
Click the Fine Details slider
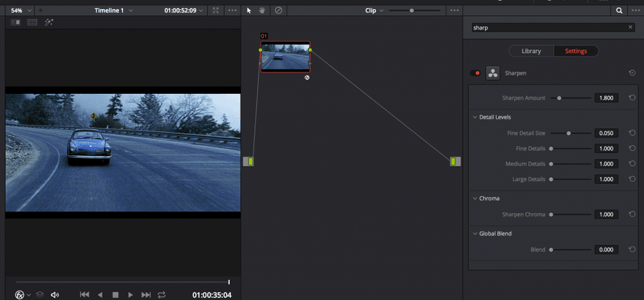[x=571, y=148]
